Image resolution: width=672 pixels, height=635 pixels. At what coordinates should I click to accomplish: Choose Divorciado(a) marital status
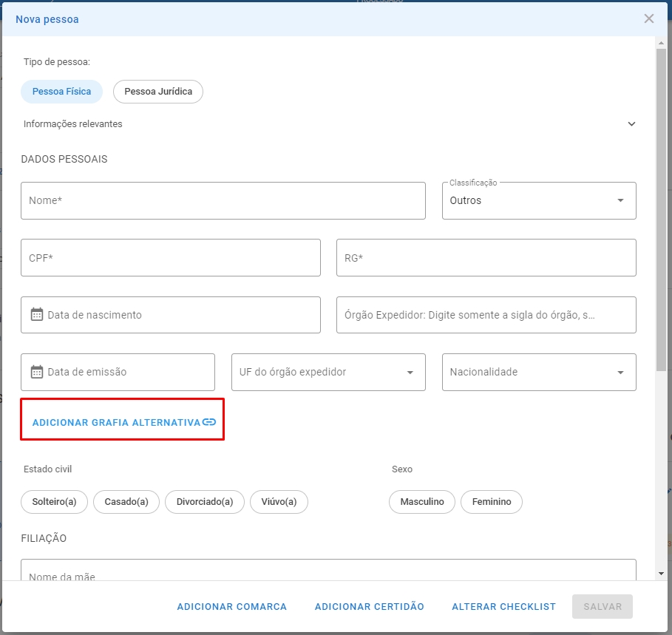click(x=205, y=502)
